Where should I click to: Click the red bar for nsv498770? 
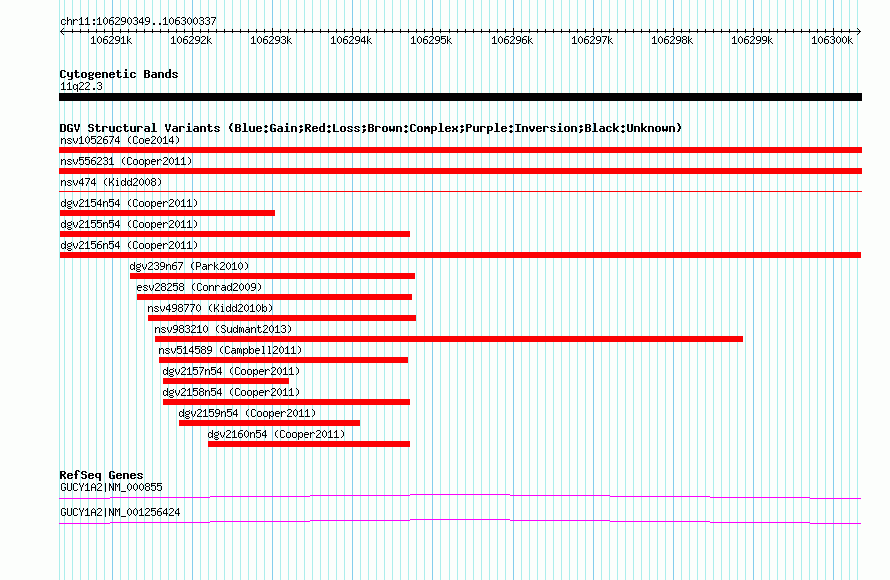[x=282, y=318]
